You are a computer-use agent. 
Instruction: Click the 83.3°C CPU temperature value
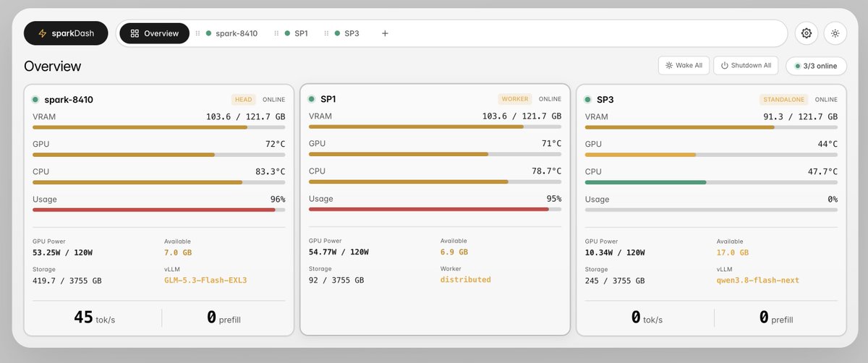pyautogui.click(x=270, y=171)
